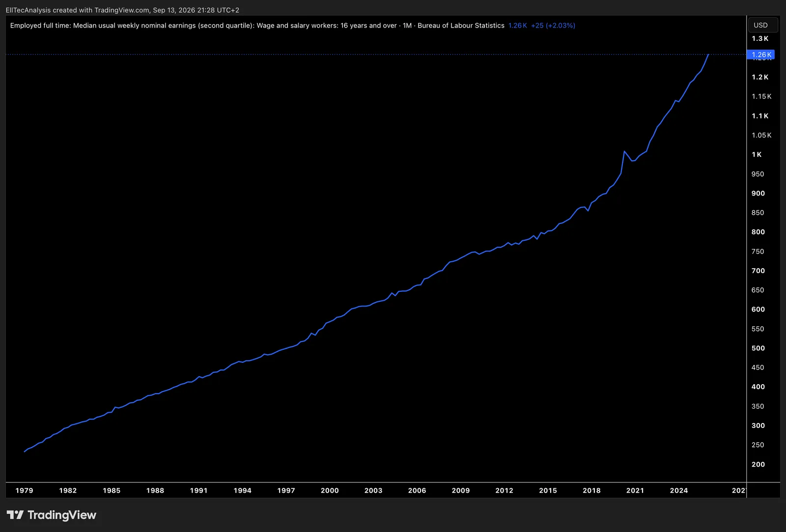This screenshot has width=786, height=532.
Task: Click the TradingView logo
Action: tap(52, 515)
